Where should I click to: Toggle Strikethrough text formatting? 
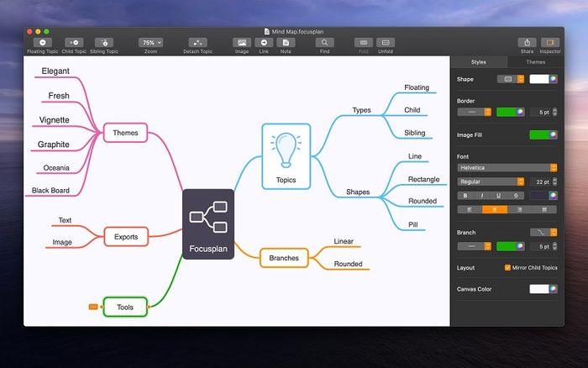point(516,196)
